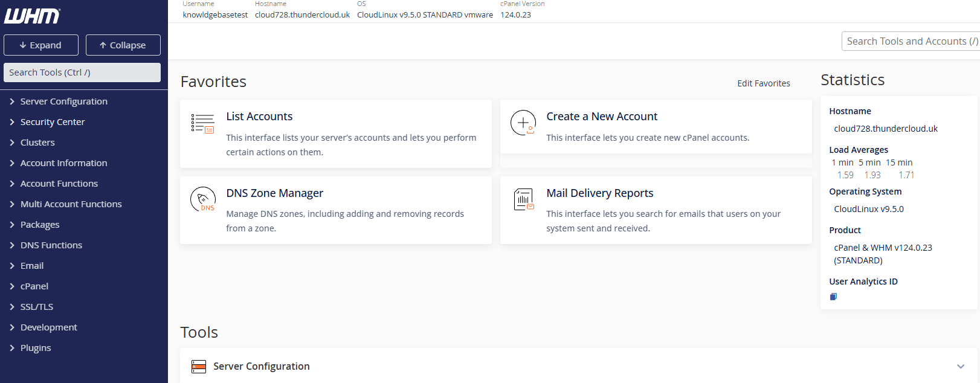Image resolution: width=980 pixels, height=383 pixels.
Task: Click the 1 min load average 1.59
Action: [845, 175]
